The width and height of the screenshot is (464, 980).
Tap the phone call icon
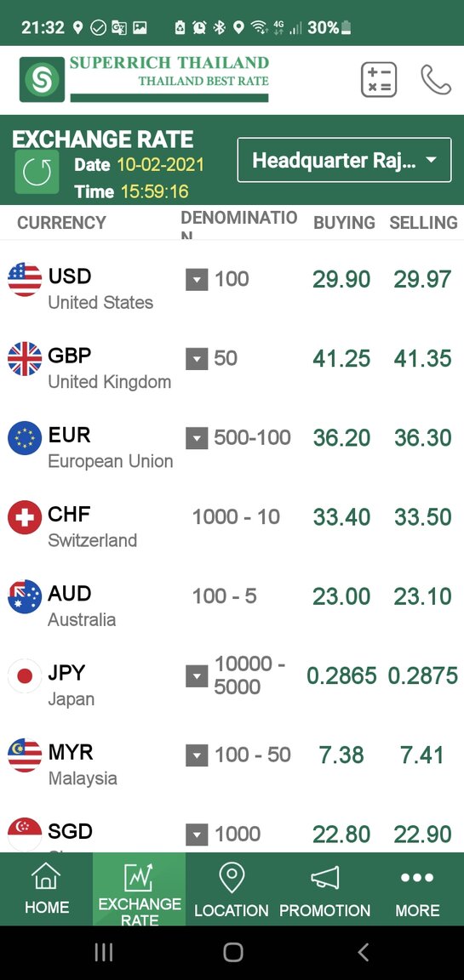tap(436, 80)
